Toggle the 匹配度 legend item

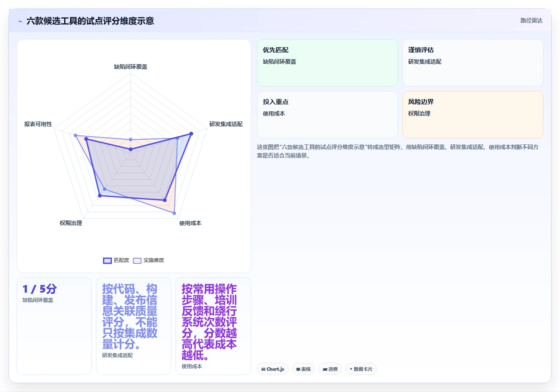tap(116, 260)
